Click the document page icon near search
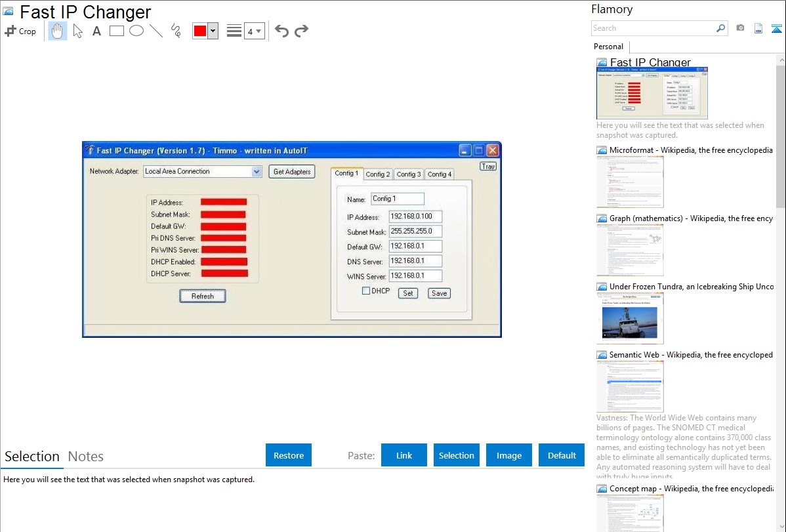The width and height of the screenshot is (786, 532). point(758,28)
